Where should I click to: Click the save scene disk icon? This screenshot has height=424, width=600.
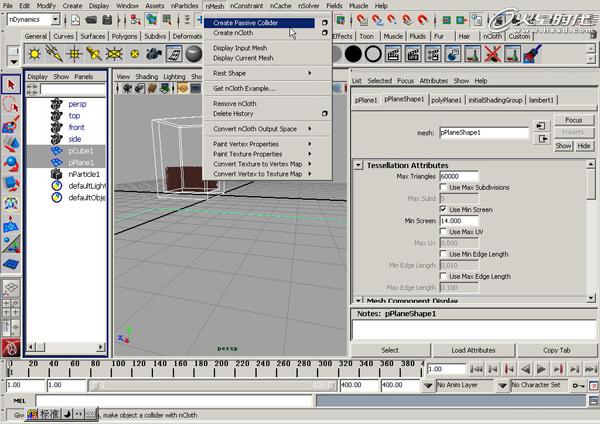(x=108, y=20)
